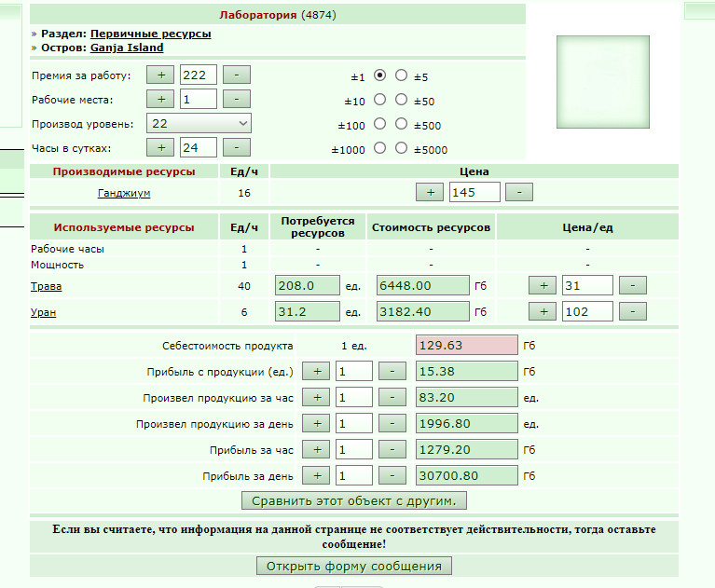This screenshot has width=715, height=588.
Task: Decrease the Премия за работу value with minus
Action: [236, 75]
